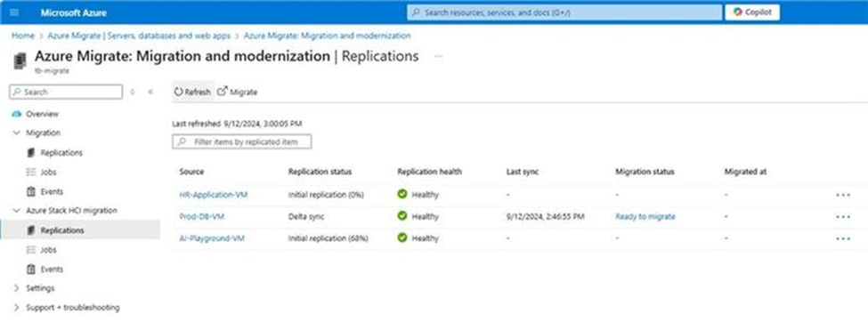Viewport: 868px width, 330px height.
Task: Click the Migrate toolbar button
Action: pyautogui.click(x=238, y=93)
